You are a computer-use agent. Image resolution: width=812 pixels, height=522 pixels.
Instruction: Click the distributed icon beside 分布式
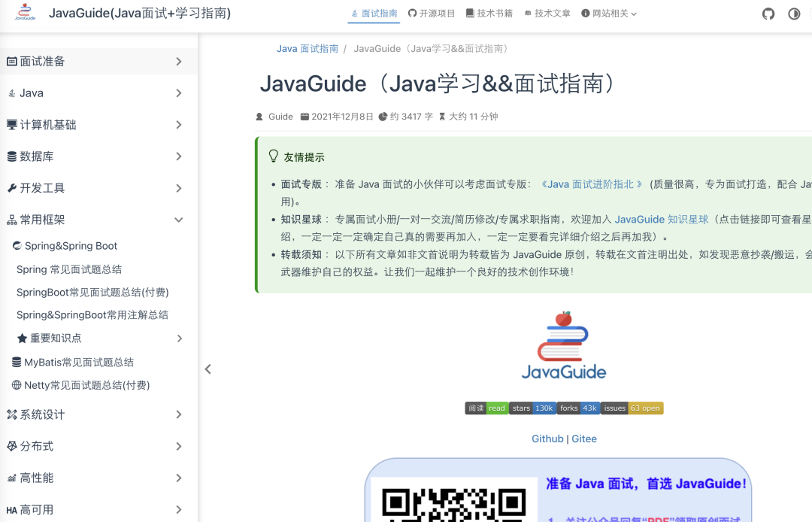(11, 446)
